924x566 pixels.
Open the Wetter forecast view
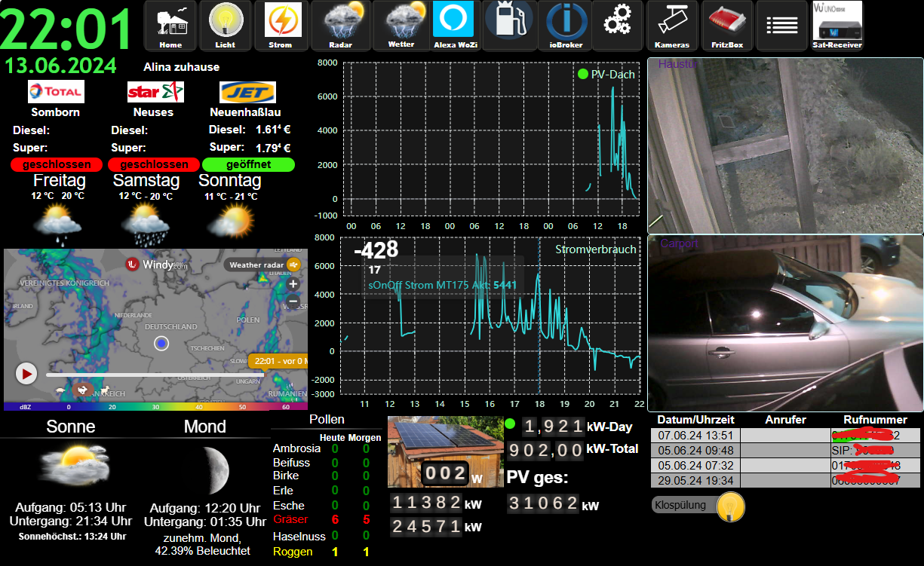point(401,26)
